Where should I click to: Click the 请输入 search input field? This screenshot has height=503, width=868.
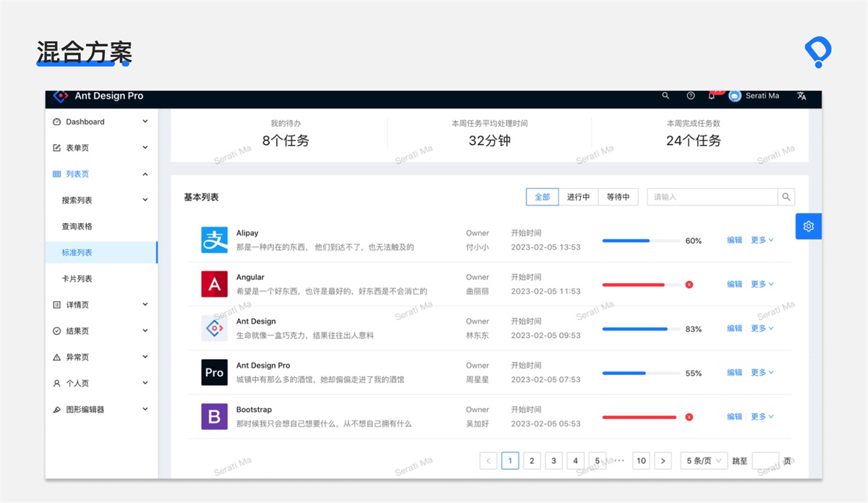coord(712,197)
